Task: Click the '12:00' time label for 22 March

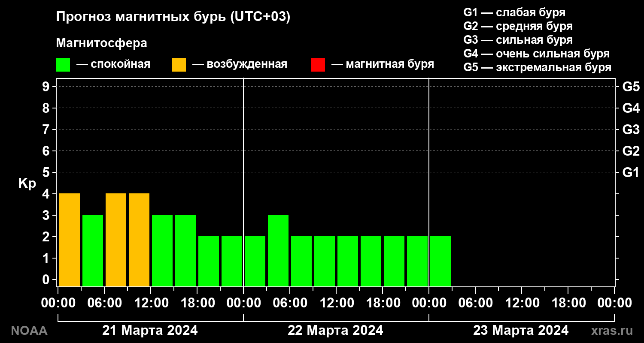Action: tap(336, 303)
